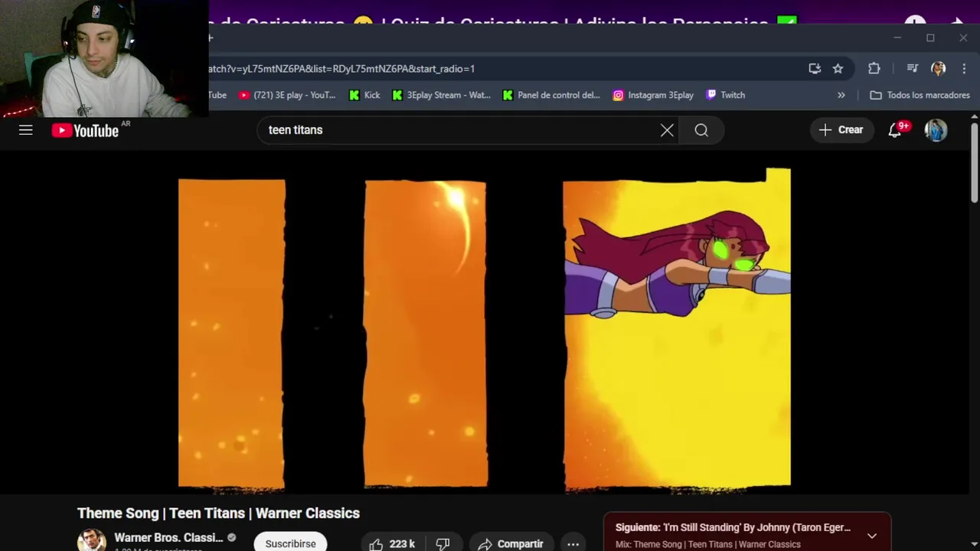Open the Warner Bros. Classi... channel name
Image resolution: width=980 pixels, height=551 pixels.
[x=168, y=537]
